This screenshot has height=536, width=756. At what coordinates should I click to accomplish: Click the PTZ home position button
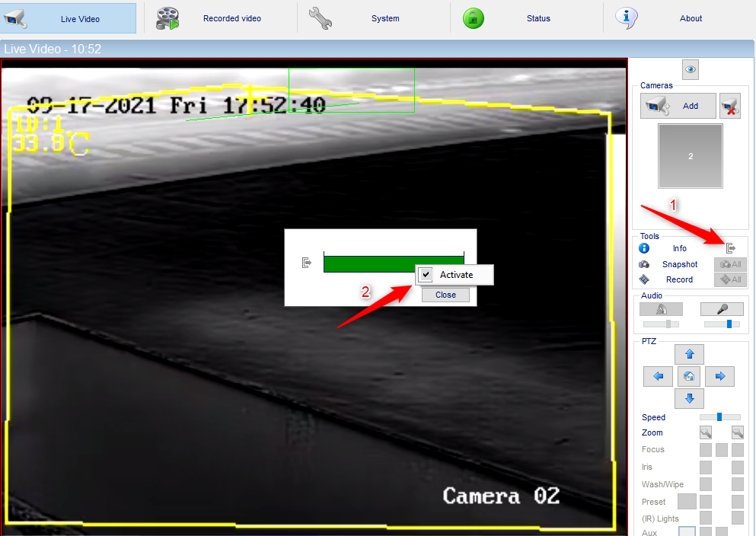click(x=689, y=376)
